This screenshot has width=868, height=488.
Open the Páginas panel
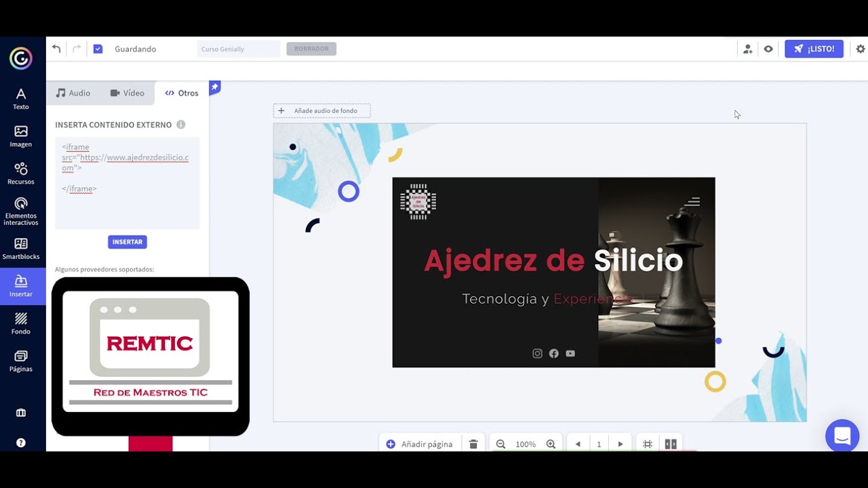click(x=21, y=361)
